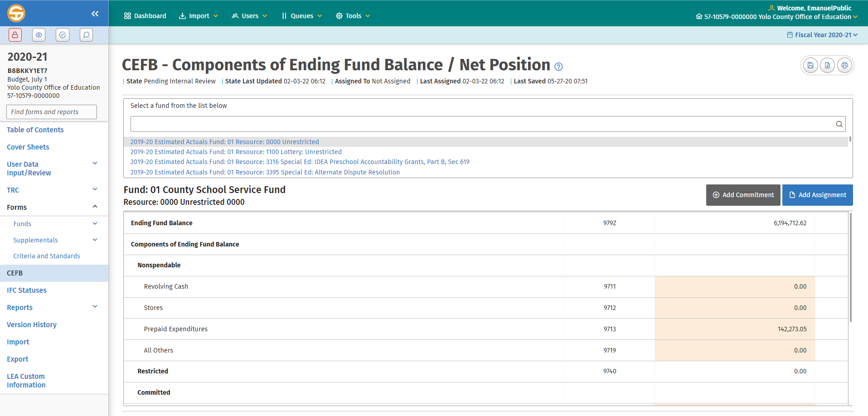This screenshot has width=868, height=416.
Task: Open the preview eye icon above the sidebar
Action: coord(39,34)
